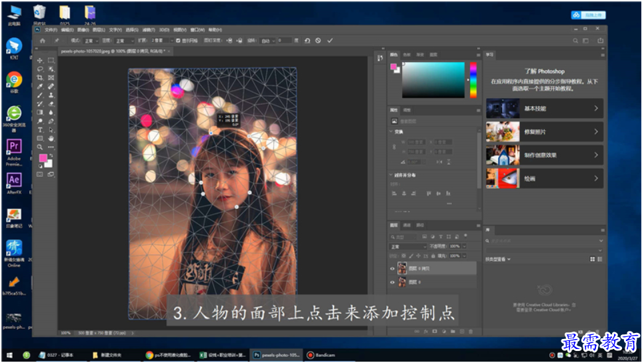This screenshot has width=644, height=363.
Task: Open the Painting tutorial card
Action: 544,178
